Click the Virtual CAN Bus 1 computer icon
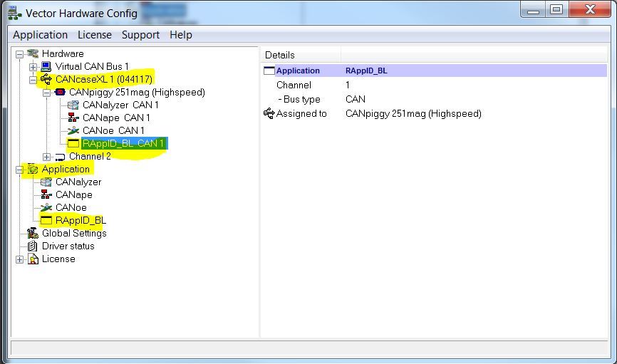The image size is (617, 364). 46,66
